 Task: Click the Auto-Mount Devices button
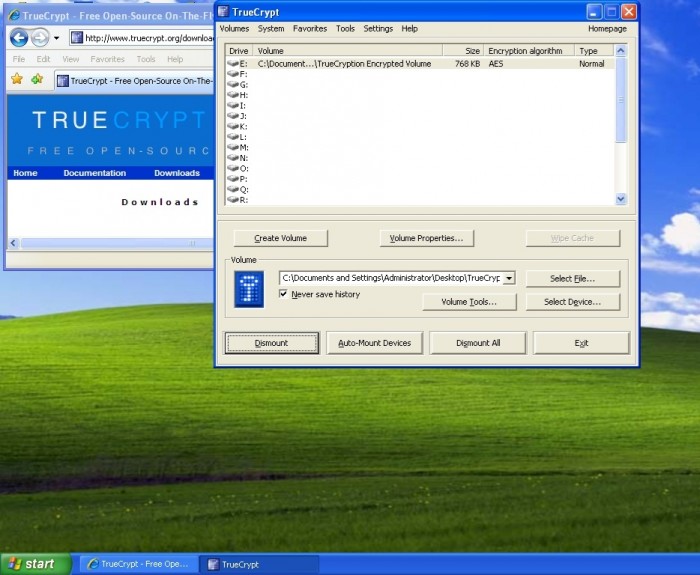click(x=375, y=343)
